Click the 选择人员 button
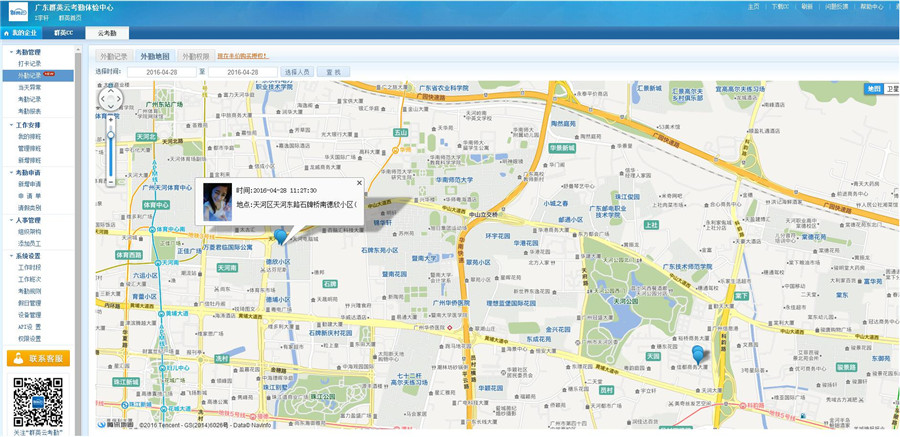The image size is (900, 437). 297,72
